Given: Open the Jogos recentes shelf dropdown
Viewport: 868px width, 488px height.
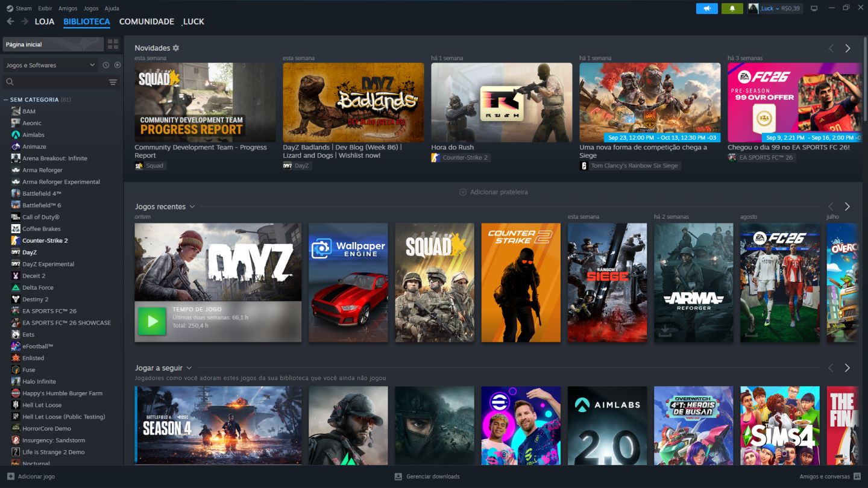Looking at the screenshot, I should (x=192, y=207).
